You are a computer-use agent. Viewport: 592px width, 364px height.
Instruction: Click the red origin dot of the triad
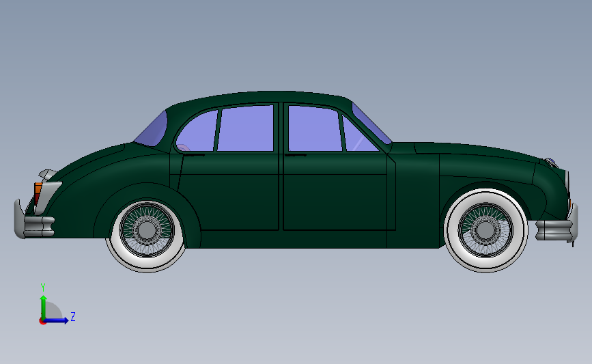coord(42,322)
